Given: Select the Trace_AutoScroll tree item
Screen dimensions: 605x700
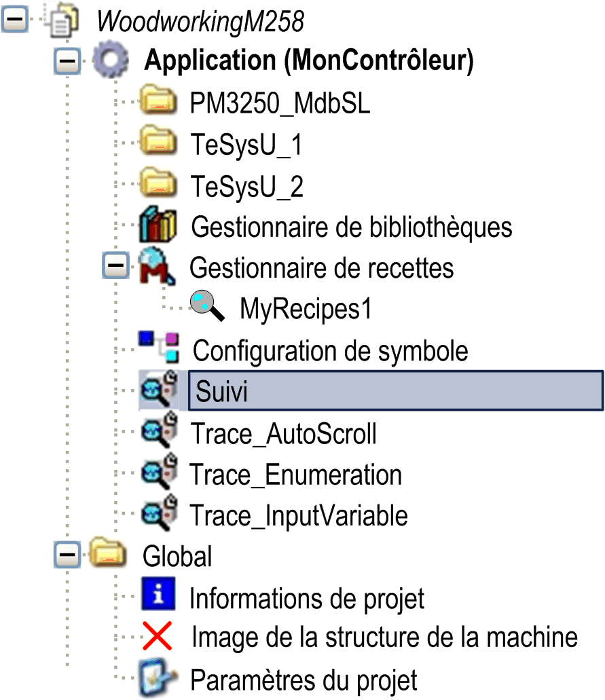Looking at the screenshot, I should point(283,432).
